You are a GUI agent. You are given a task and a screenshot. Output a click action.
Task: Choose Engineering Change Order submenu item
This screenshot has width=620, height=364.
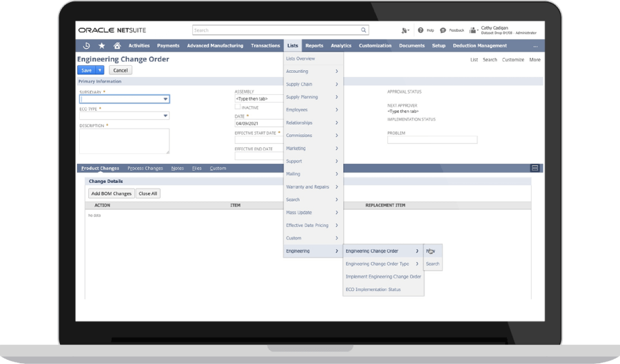click(x=383, y=251)
